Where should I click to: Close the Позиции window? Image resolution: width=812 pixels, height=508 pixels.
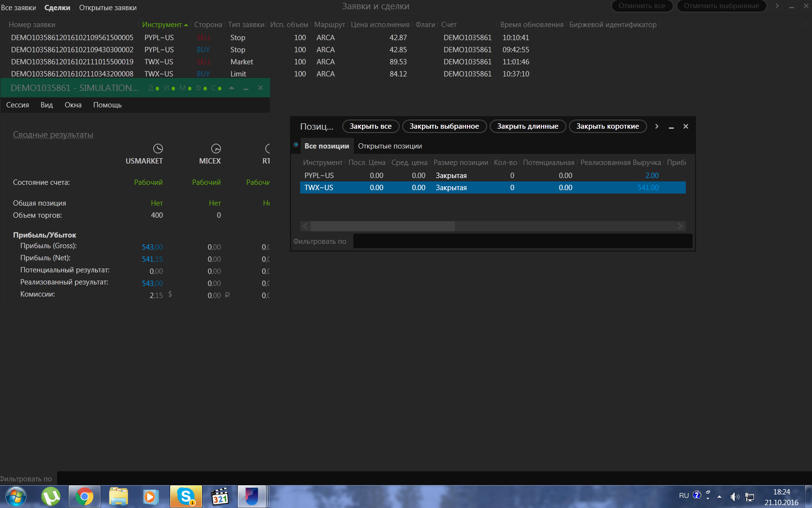click(x=686, y=126)
